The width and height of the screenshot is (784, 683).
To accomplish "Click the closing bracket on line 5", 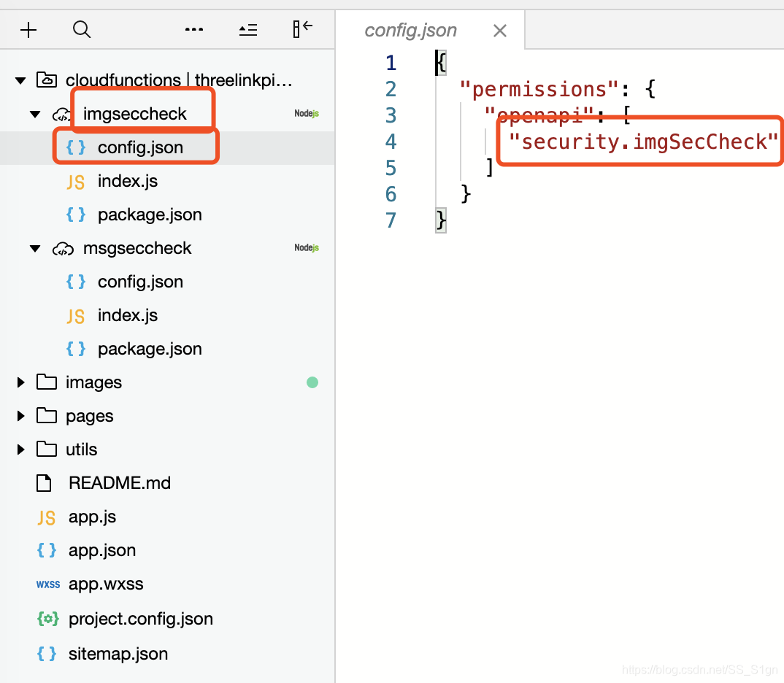I will click(x=490, y=167).
